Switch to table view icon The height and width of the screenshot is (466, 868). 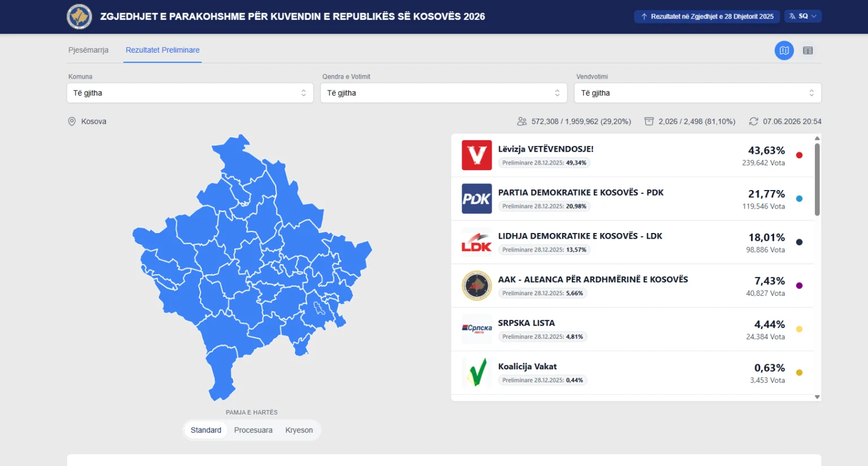pos(808,50)
